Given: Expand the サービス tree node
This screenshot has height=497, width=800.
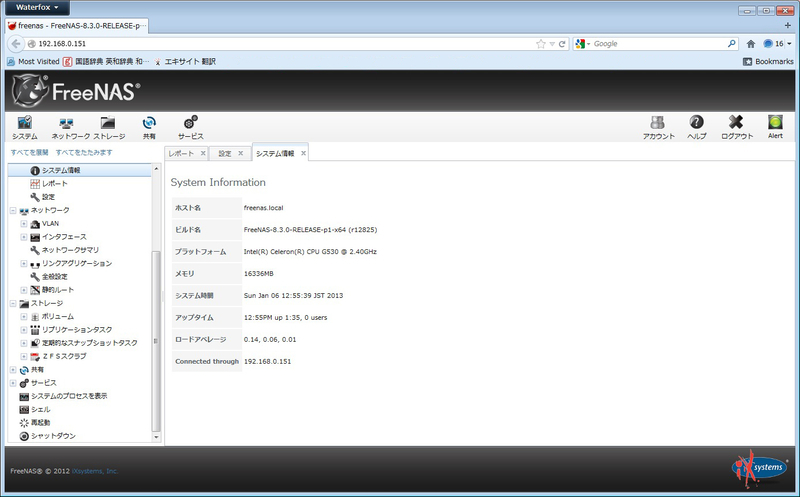Looking at the screenshot, I should pos(13,383).
